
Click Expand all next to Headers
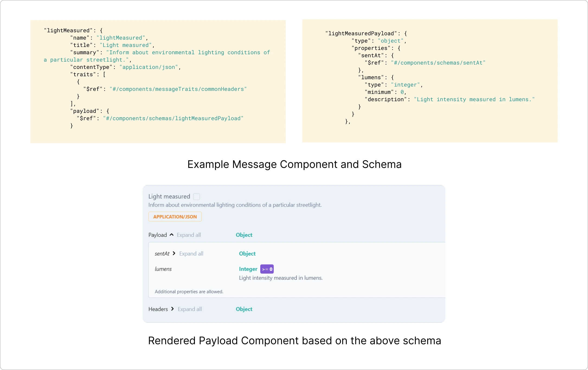[190, 309]
